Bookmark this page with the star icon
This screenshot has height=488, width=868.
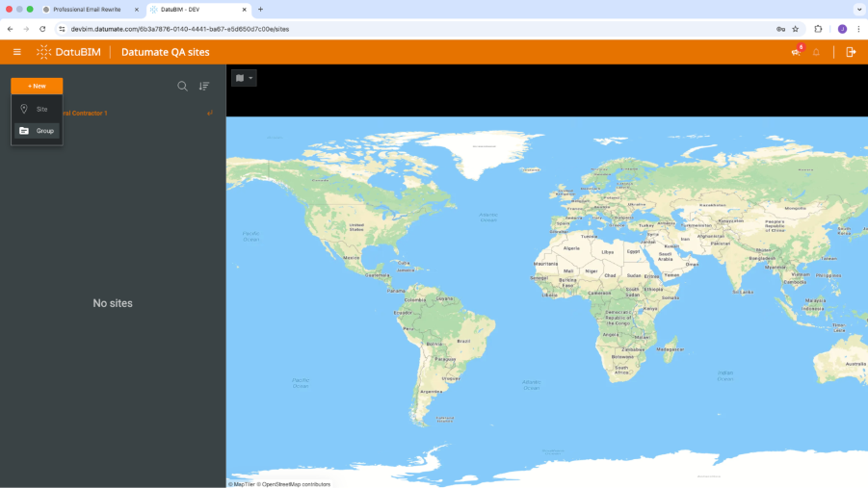click(796, 29)
